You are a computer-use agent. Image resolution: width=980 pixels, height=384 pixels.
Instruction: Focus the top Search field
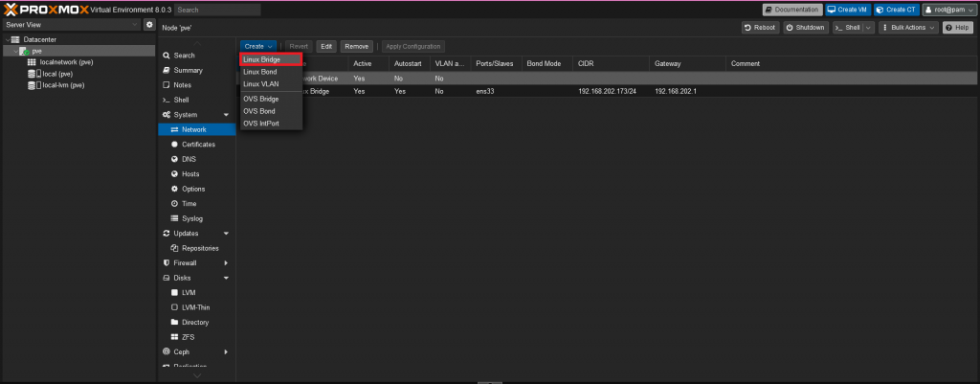point(217,10)
